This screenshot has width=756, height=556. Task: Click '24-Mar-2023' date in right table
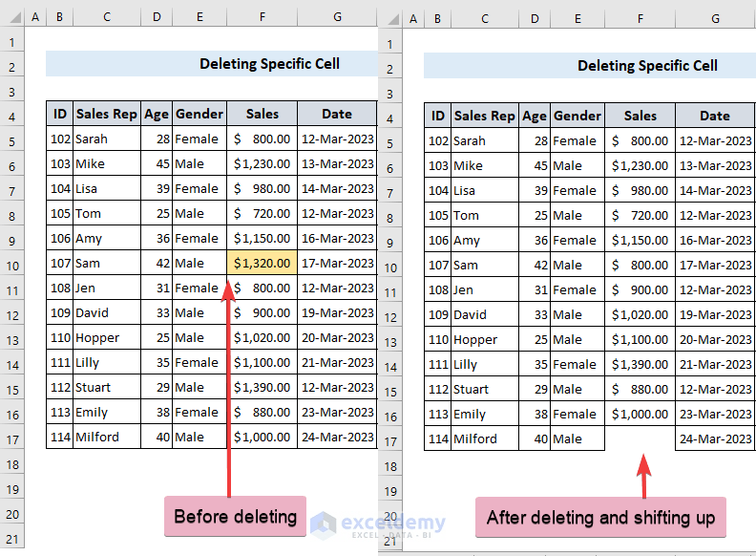(x=715, y=438)
